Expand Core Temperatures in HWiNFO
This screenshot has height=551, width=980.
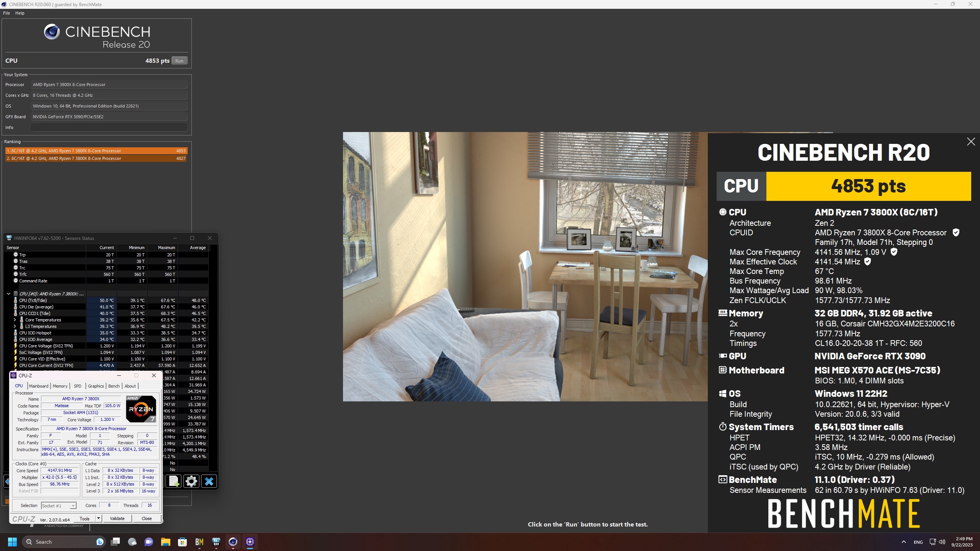(15, 320)
